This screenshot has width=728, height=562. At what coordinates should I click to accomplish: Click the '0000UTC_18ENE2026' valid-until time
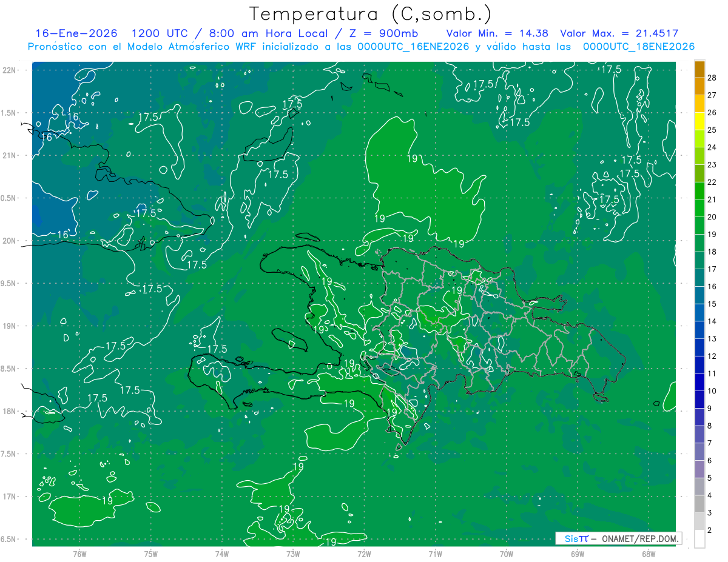click(639, 47)
